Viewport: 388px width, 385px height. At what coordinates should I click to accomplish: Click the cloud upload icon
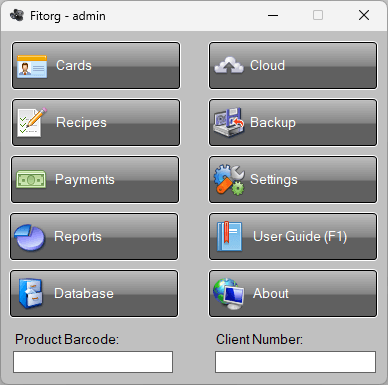[x=229, y=65]
